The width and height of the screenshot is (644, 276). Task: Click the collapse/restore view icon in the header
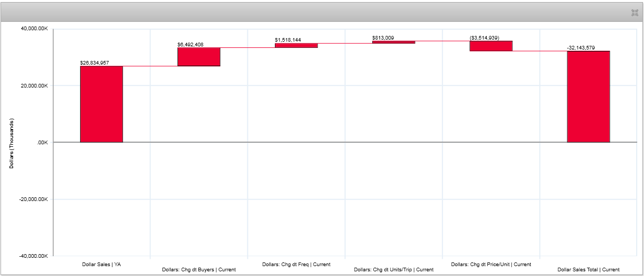click(x=635, y=12)
